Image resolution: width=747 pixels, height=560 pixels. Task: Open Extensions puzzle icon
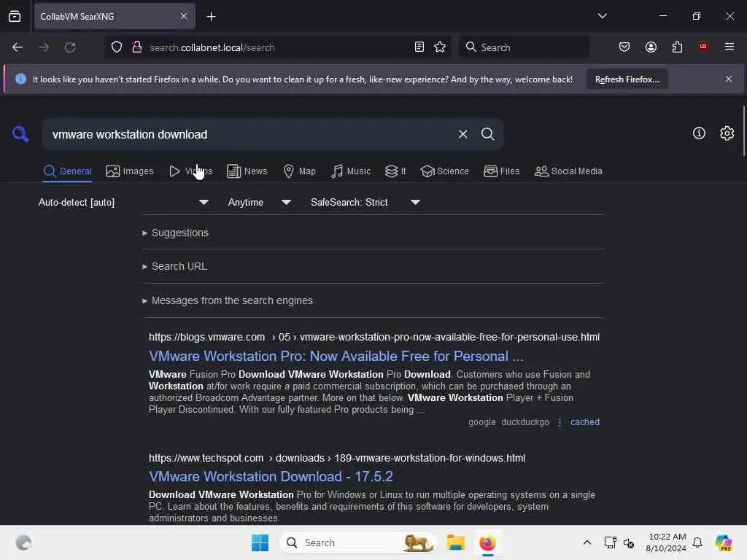pyautogui.click(x=677, y=47)
